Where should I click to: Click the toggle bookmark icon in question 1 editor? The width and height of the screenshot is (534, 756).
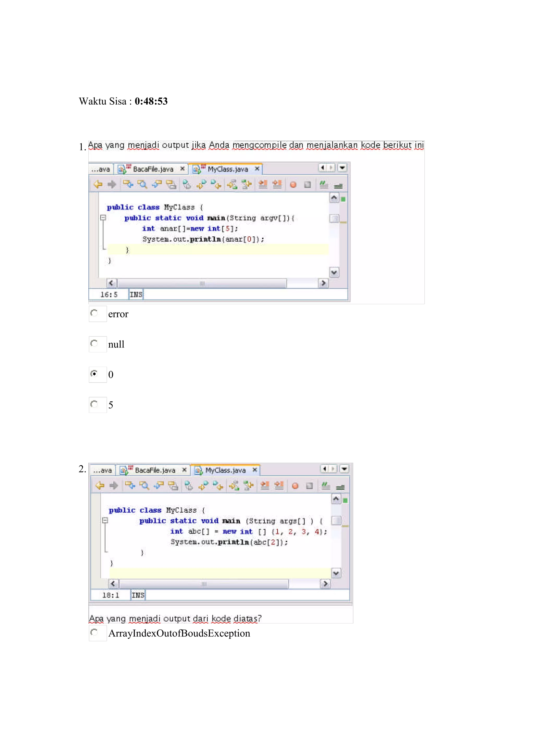[x=186, y=184]
